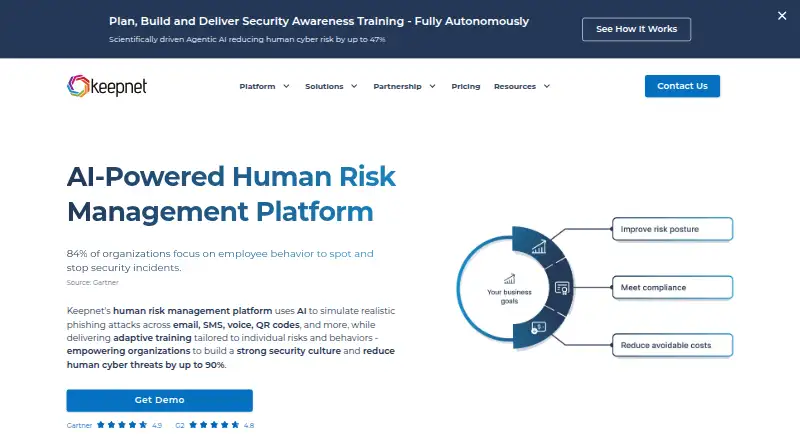Screen dimensions: 800x440
Task: Close the top announcement banner
Action: pyautogui.click(x=782, y=16)
